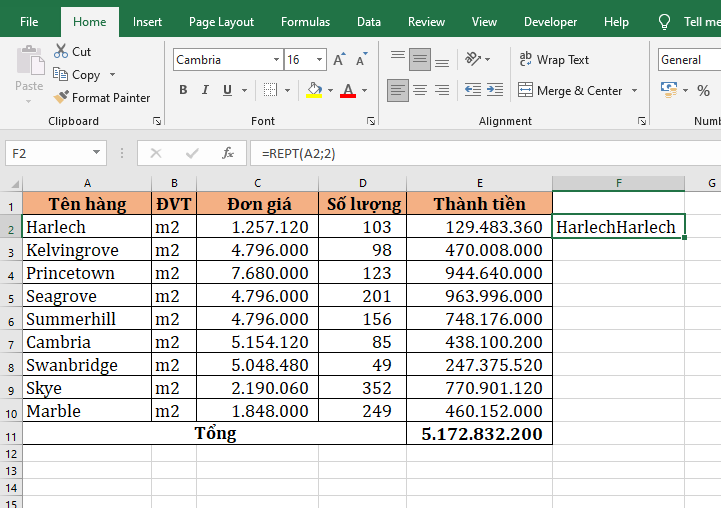
Task: Click the Decrease Font Size icon
Action: point(360,60)
